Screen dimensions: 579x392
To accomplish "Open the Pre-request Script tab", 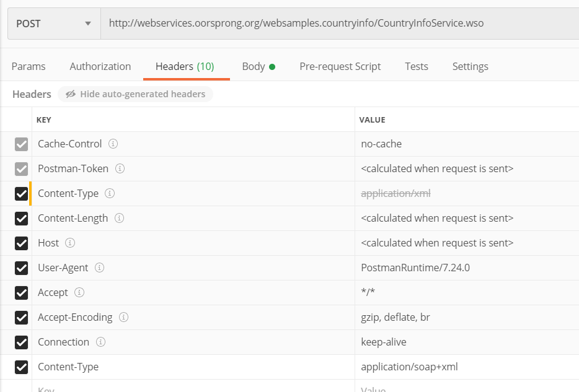I will pos(340,66).
